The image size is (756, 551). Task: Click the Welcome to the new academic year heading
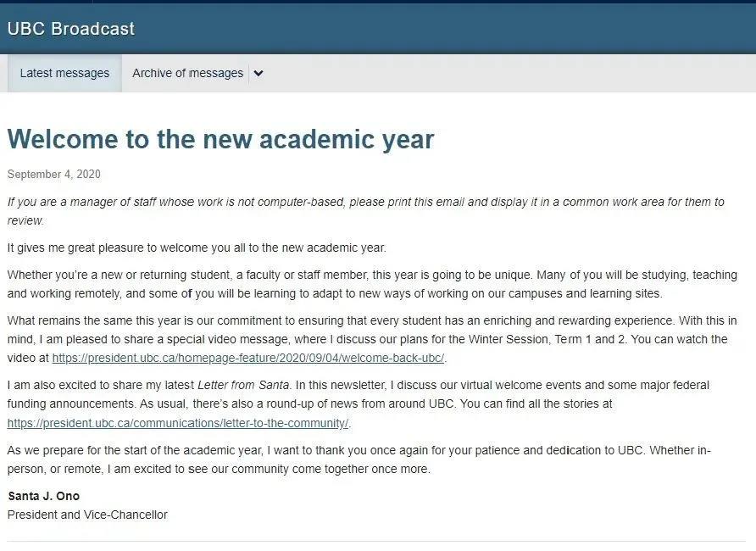[220, 139]
